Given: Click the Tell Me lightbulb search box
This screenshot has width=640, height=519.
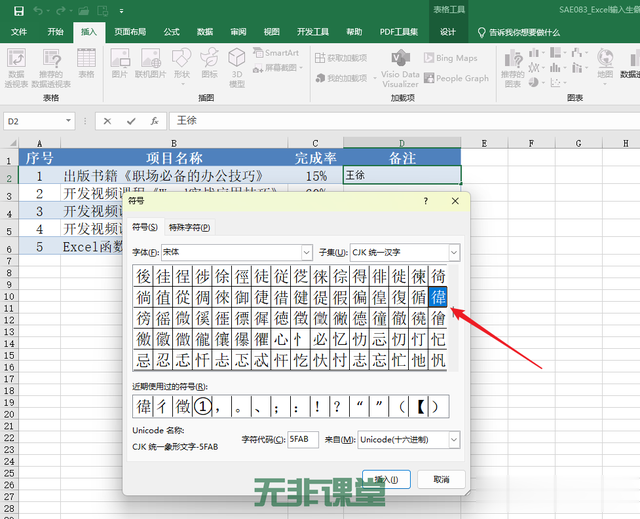Looking at the screenshot, I should pos(519,32).
